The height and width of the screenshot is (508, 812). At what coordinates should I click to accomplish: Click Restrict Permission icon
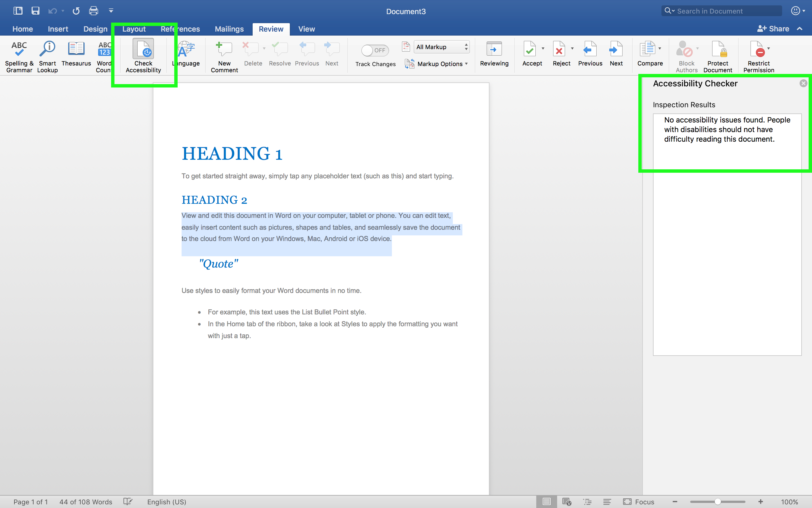pos(757,50)
